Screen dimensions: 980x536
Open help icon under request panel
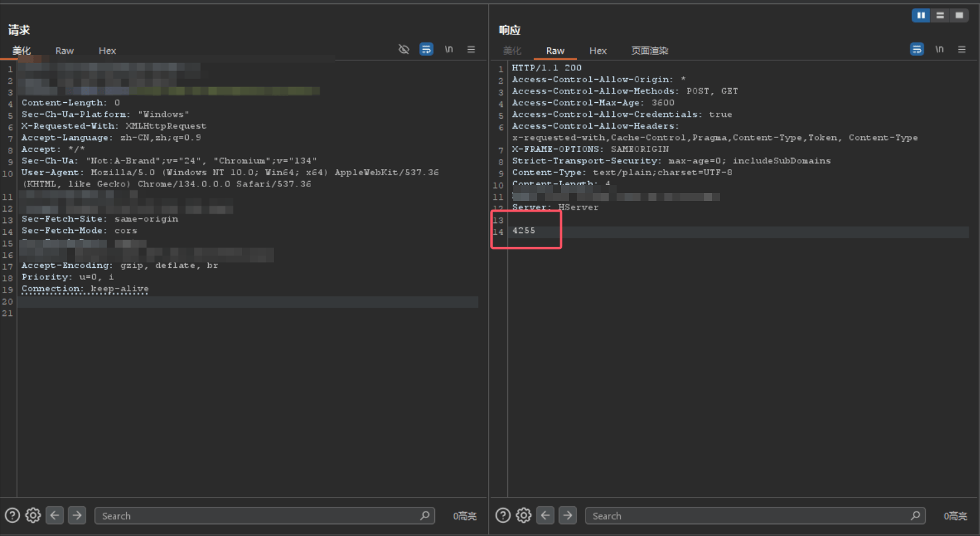coord(12,515)
